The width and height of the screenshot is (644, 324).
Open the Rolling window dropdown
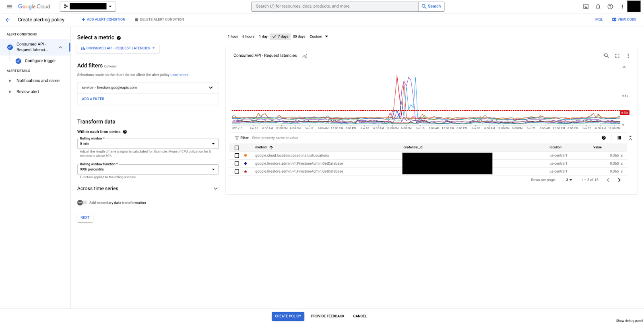tap(148, 144)
